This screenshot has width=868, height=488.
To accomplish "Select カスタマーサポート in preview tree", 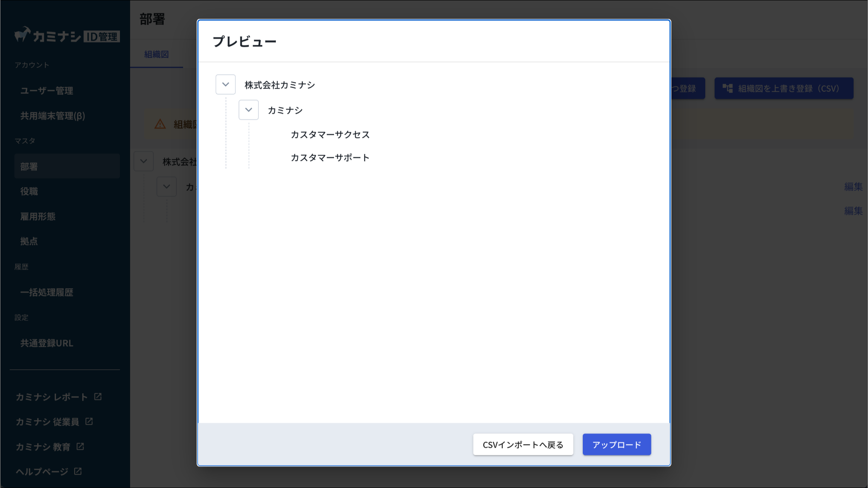I will point(330,157).
